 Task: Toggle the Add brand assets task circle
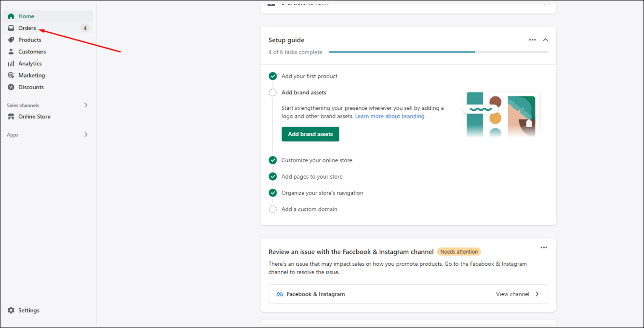273,92
